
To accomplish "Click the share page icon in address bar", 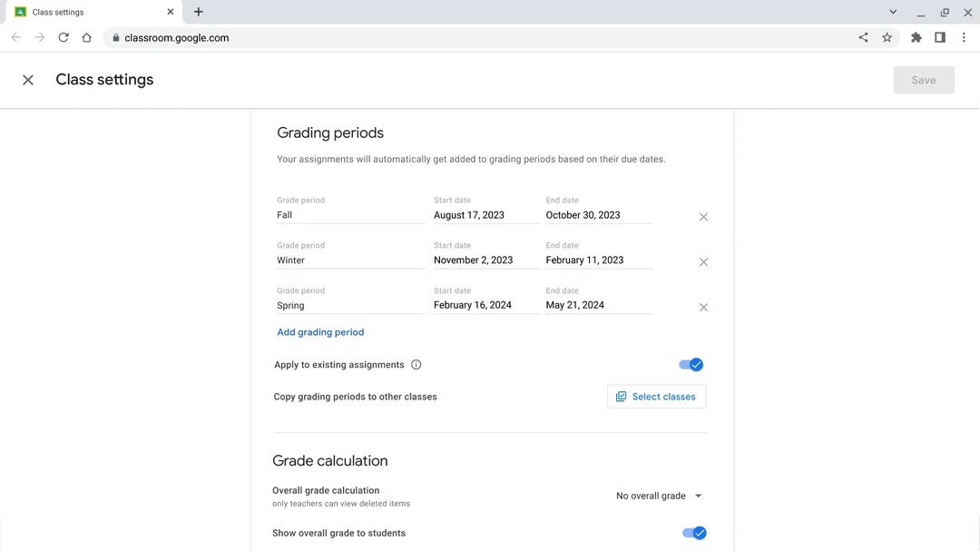I will click(863, 37).
